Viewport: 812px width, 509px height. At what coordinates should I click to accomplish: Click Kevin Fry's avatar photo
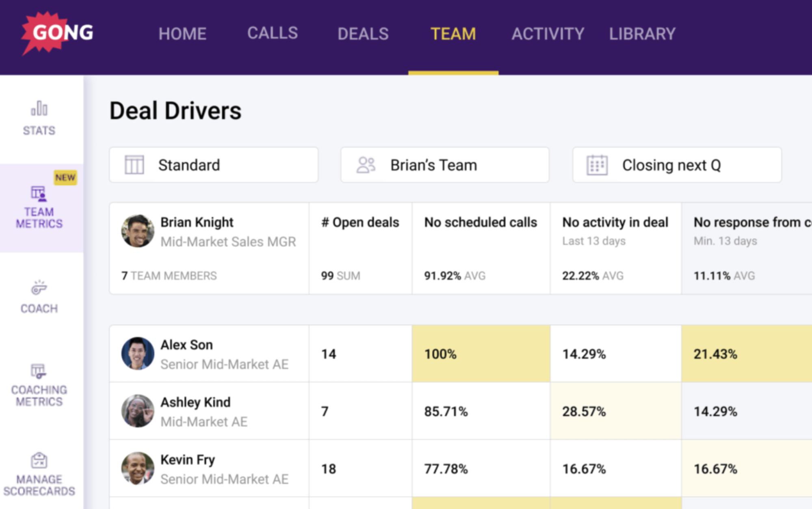pos(138,468)
